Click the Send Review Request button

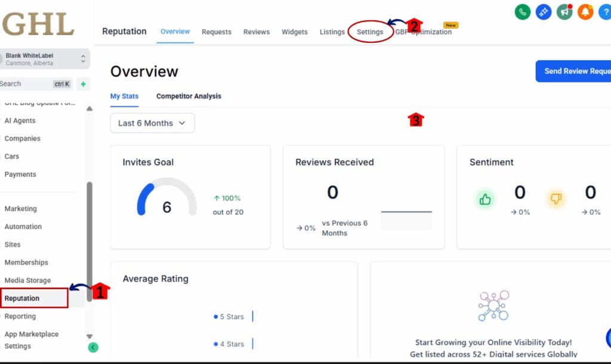(x=575, y=71)
